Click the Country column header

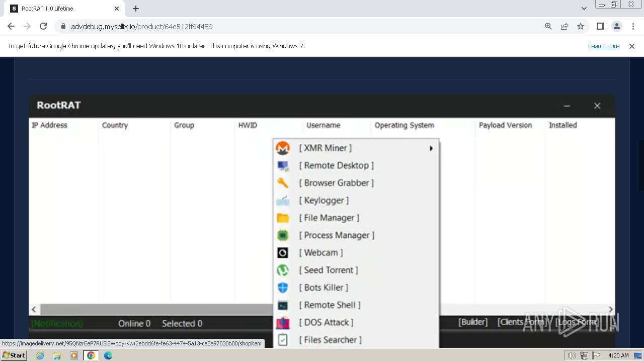115,125
